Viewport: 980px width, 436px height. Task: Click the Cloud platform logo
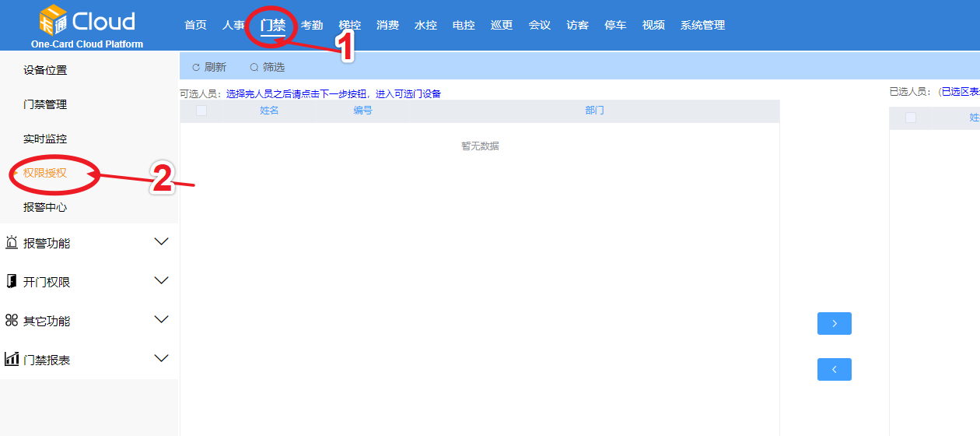[x=87, y=23]
